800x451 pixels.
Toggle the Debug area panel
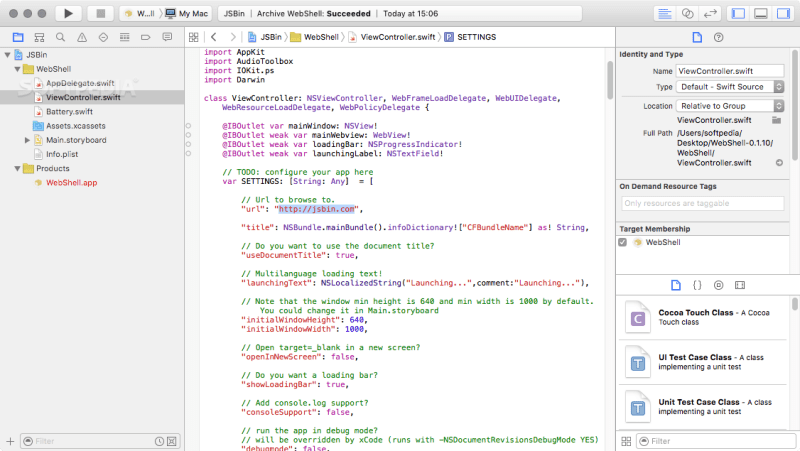click(761, 14)
